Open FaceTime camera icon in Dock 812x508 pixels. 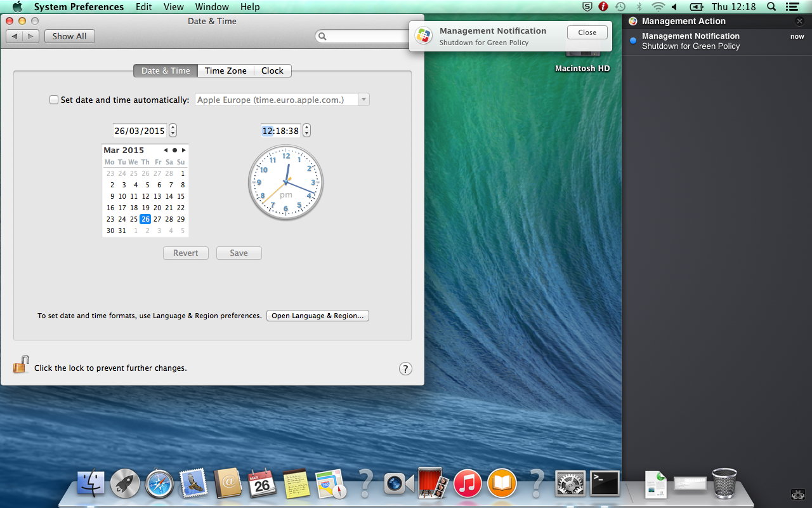[399, 485]
